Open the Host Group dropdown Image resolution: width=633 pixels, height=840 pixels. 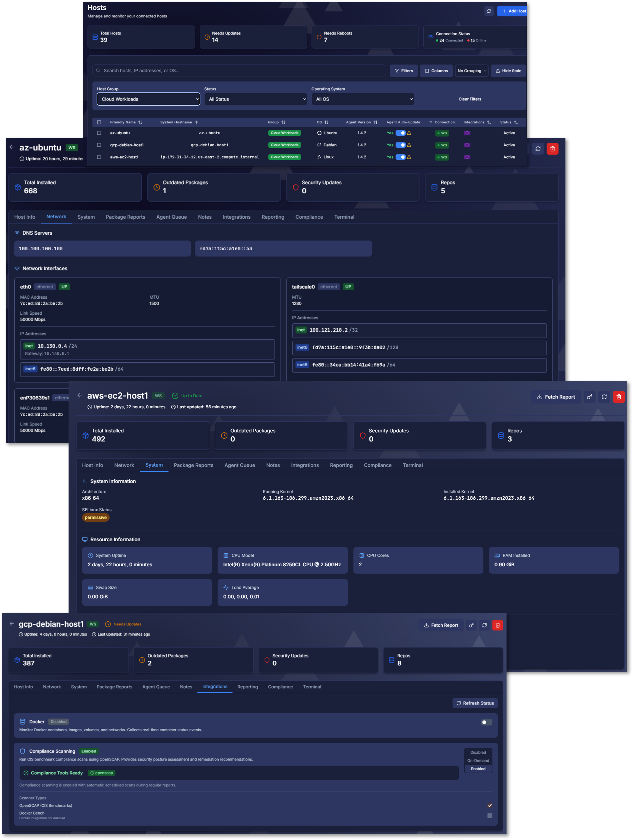[148, 99]
